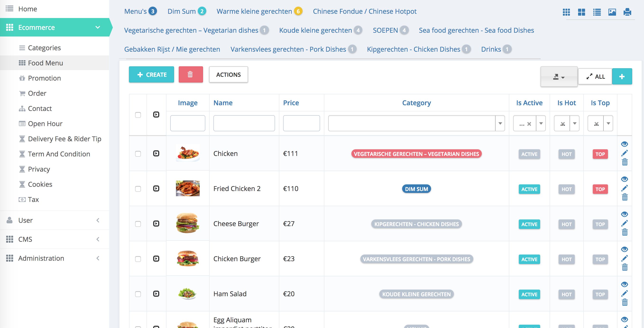Tick the checkbox for Fried Chicken 2
The width and height of the screenshot is (644, 328).
(x=138, y=189)
